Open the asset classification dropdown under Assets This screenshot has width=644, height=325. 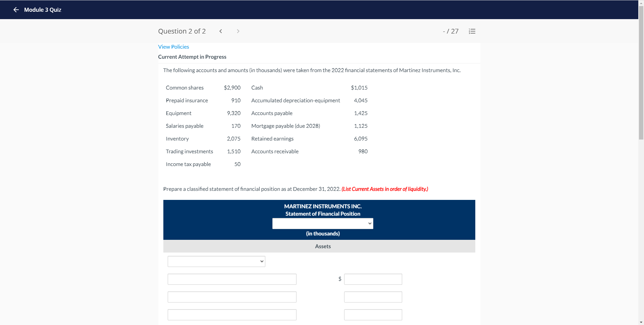click(x=216, y=261)
